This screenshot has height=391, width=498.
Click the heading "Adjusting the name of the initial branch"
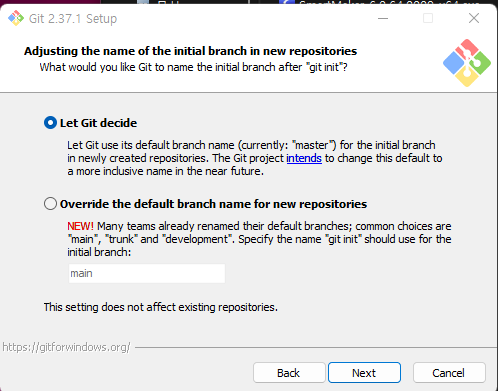[190, 51]
